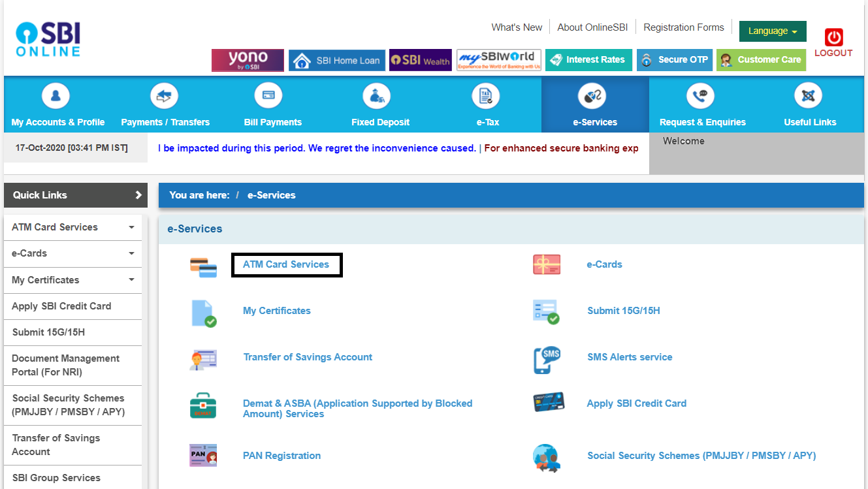
Task: Select SBI Group Services in Quick Links
Action: [72, 477]
